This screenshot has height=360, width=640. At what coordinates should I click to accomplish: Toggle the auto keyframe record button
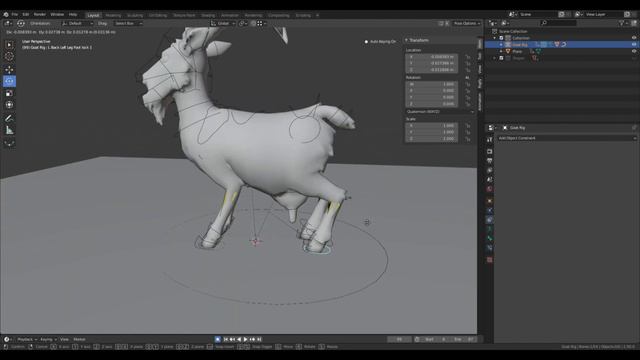click(218, 339)
